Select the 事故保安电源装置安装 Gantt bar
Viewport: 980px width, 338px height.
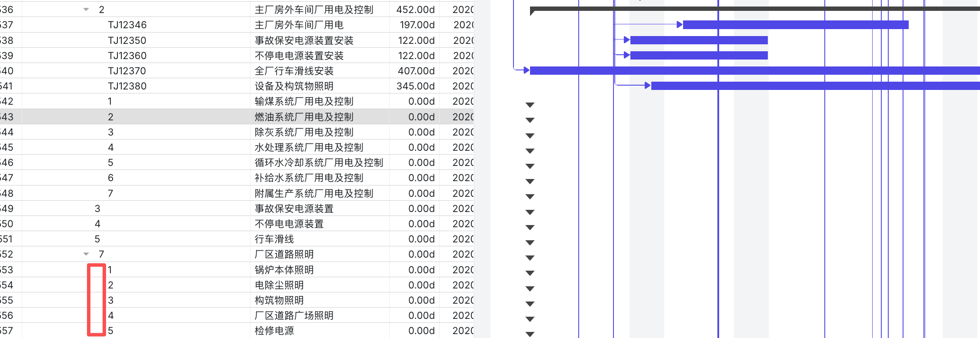pyautogui.click(x=699, y=40)
